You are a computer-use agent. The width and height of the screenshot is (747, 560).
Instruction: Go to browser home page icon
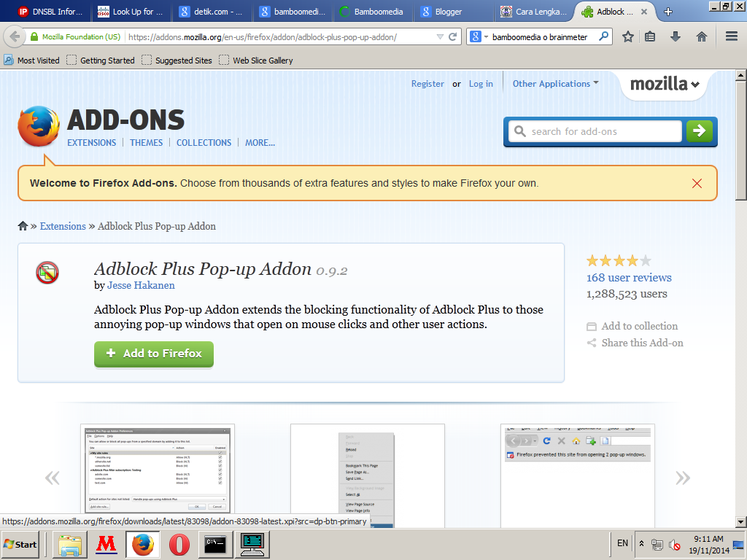click(x=701, y=36)
